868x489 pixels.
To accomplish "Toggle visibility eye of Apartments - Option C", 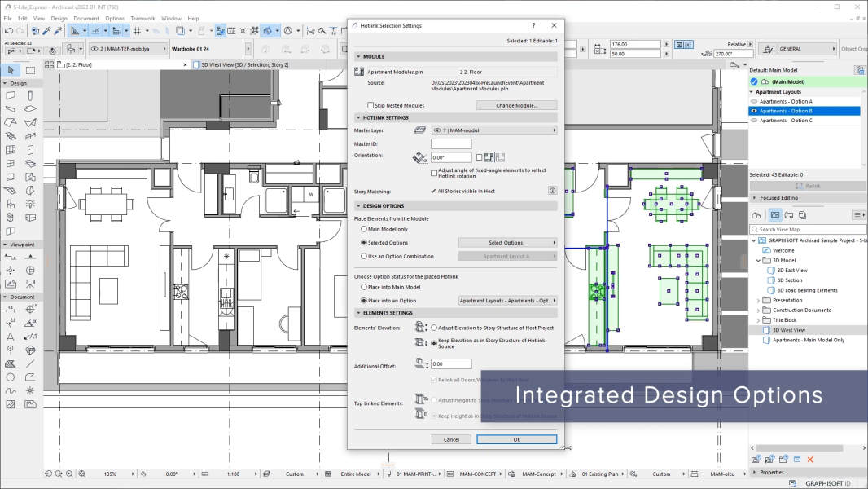I will click(754, 120).
